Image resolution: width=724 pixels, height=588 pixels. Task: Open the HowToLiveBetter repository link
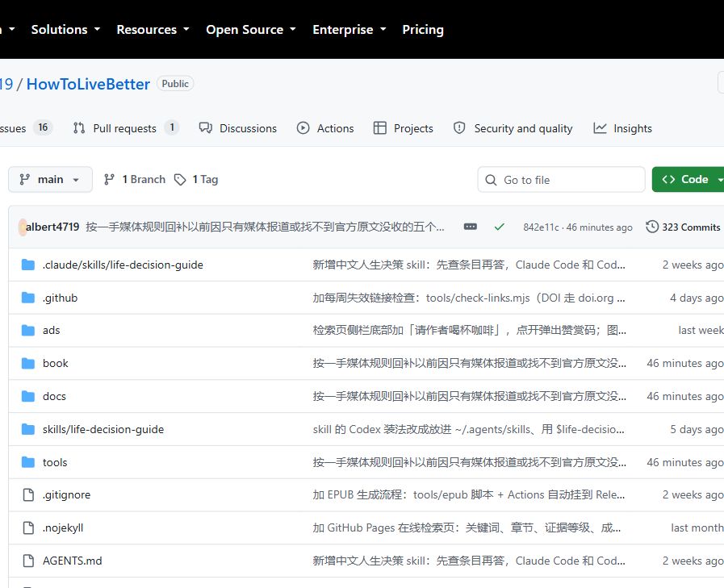point(88,84)
